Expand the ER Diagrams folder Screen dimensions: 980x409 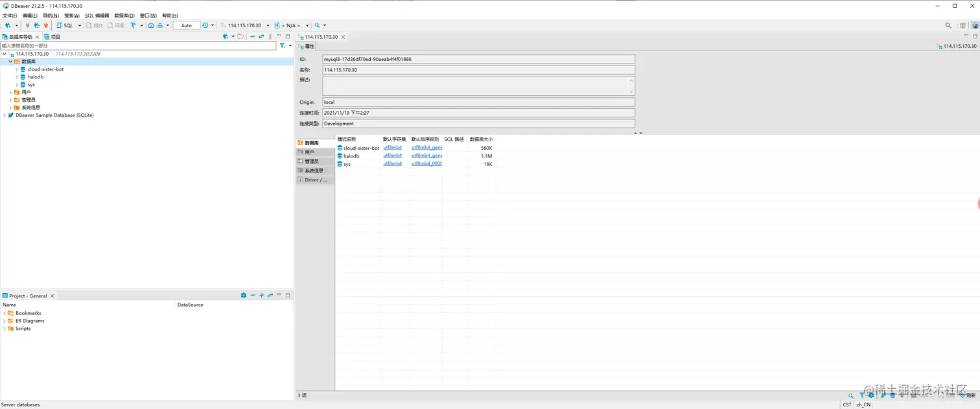pos(4,321)
